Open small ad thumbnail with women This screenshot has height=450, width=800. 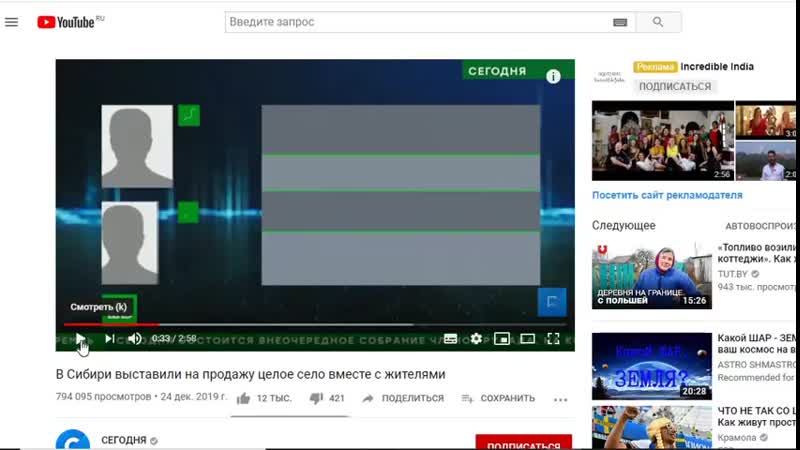click(765, 120)
